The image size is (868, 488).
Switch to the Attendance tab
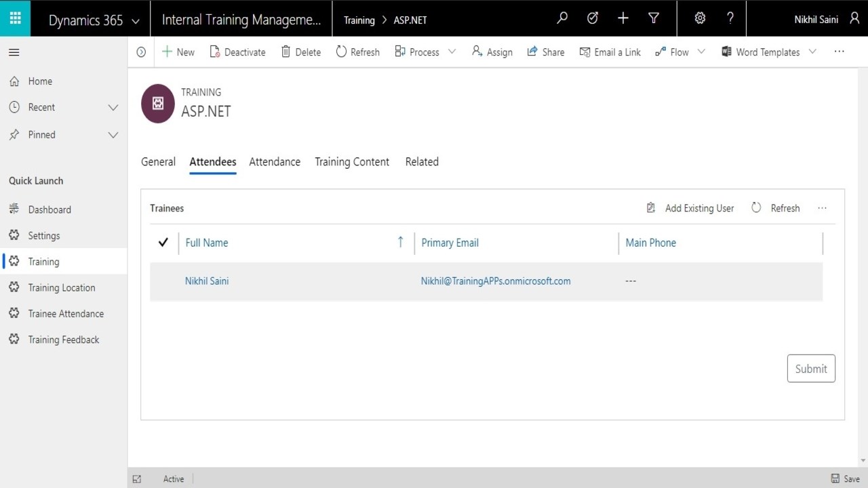click(x=275, y=162)
